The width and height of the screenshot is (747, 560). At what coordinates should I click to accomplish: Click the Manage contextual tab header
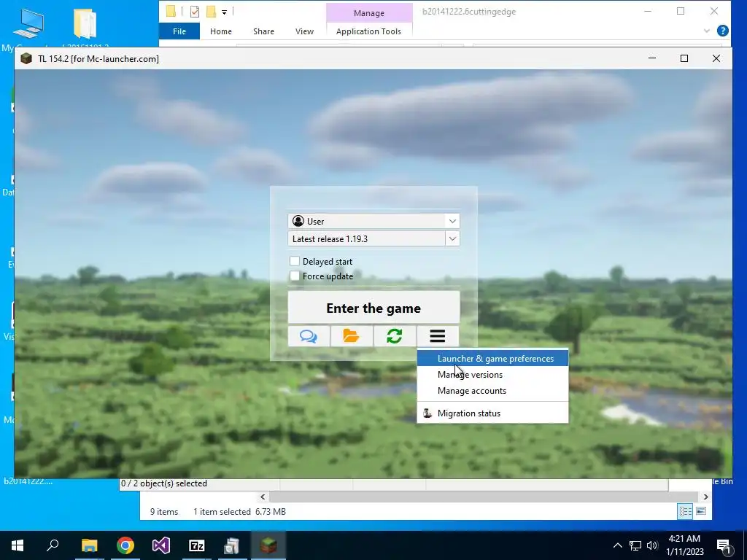point(368,13)
